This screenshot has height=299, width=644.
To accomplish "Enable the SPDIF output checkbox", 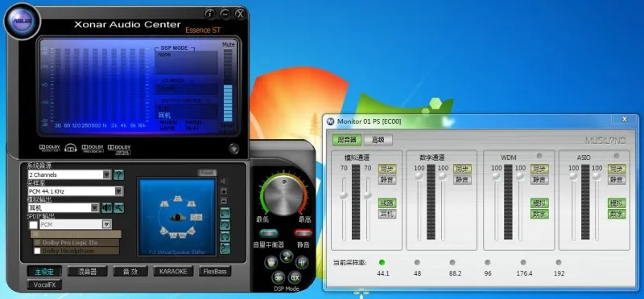I will (33, 225).
